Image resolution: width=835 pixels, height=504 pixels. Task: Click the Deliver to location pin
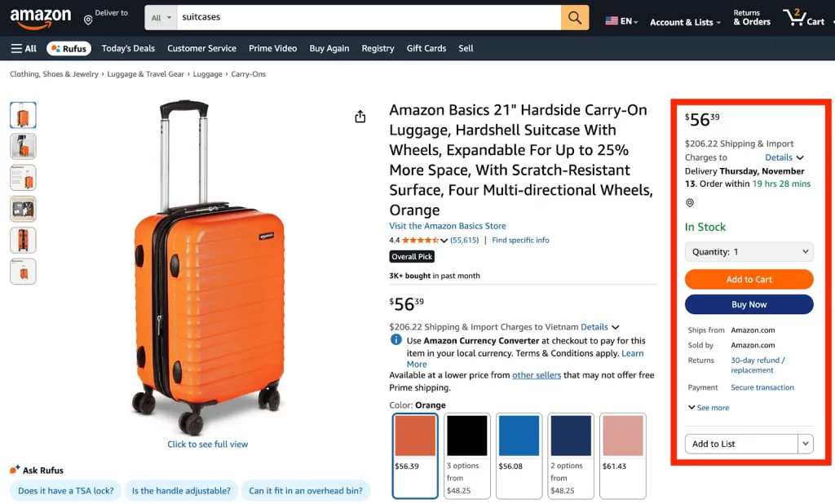pyautogui.click(x=88, y=19)
